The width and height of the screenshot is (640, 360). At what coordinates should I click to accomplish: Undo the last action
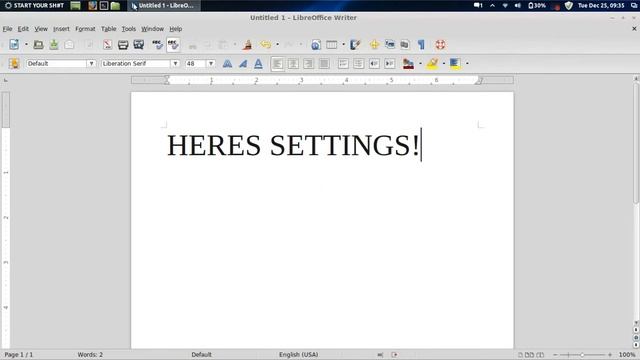coord(266,44)
